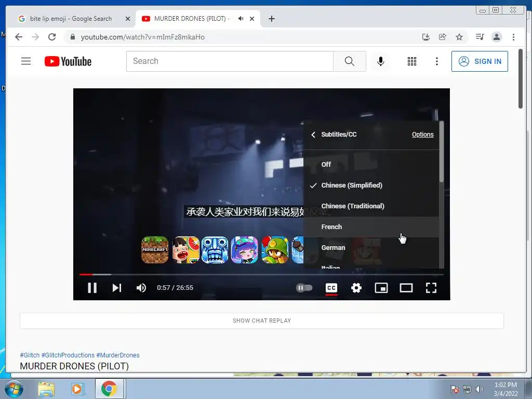
Task: Open the Chrome three-dot menu
Action: (513, 37)
